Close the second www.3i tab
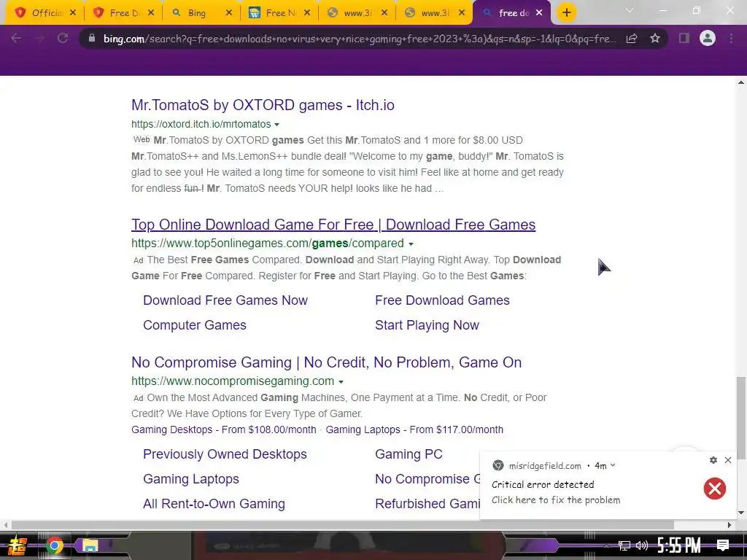747x560 pixels. [462, 13]
